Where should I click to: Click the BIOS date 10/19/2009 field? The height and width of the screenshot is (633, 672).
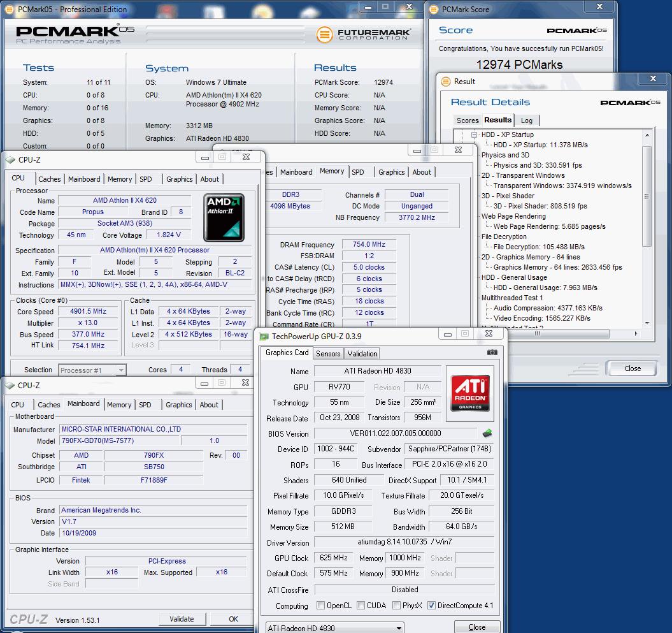153,533
